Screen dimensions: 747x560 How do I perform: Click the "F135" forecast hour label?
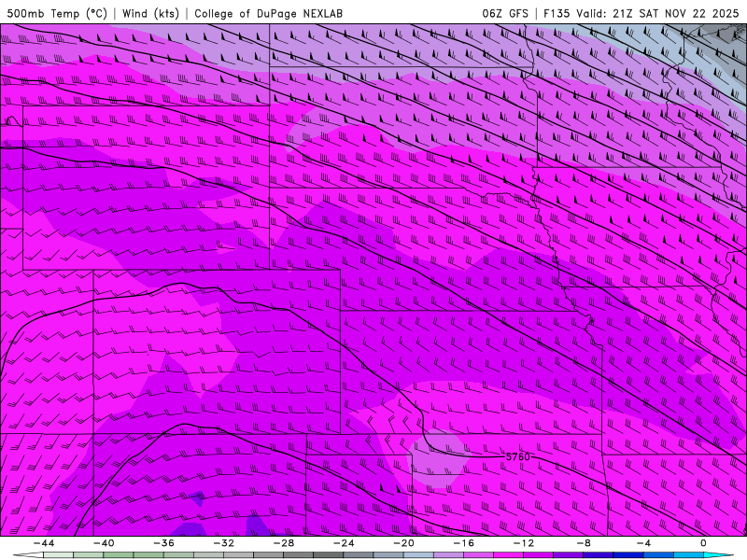click(x=557, y=13)
